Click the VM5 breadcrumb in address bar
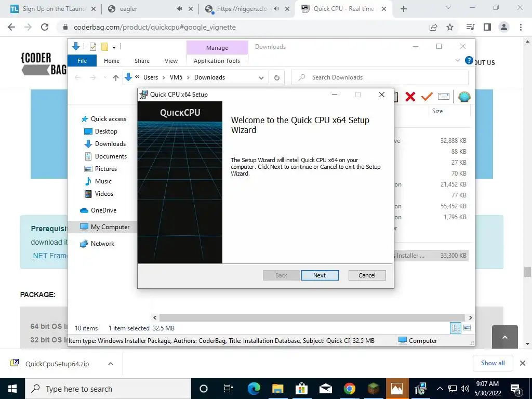Image resolution: width=532 pixels, height=399 pixels. (176, 77)
